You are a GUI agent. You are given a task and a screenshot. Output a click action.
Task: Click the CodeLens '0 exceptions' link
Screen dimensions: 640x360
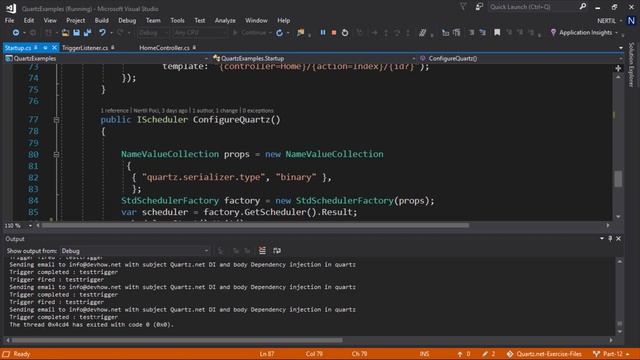point(258,111)
